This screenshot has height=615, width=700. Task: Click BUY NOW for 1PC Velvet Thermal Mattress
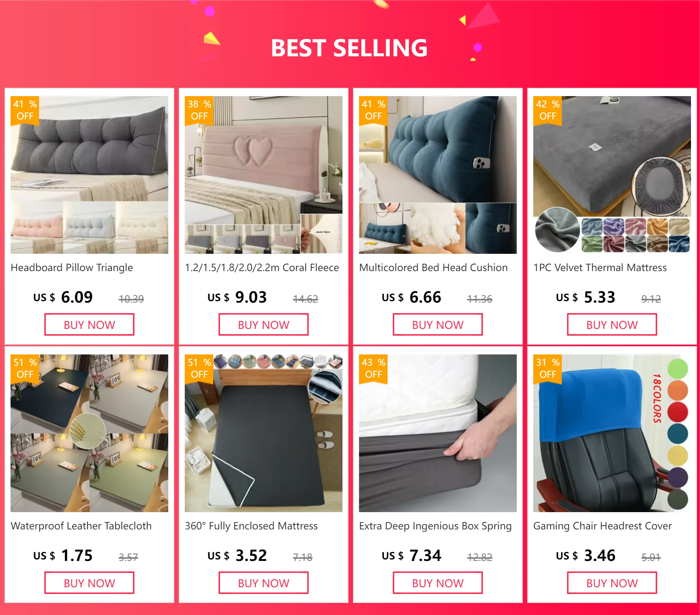pos(612,325)
